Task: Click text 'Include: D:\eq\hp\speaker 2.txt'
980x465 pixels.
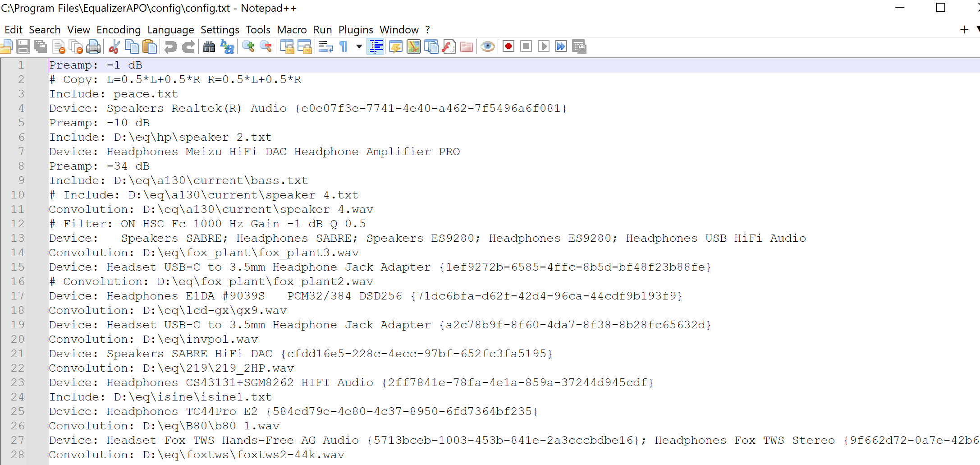Action: tap(160, 137)
